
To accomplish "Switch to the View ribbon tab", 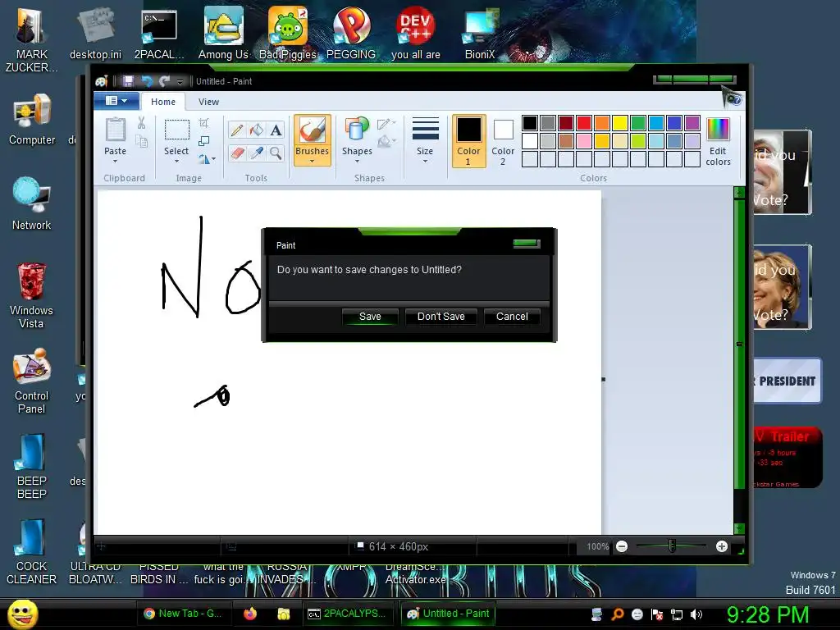I will coord(208,101).
